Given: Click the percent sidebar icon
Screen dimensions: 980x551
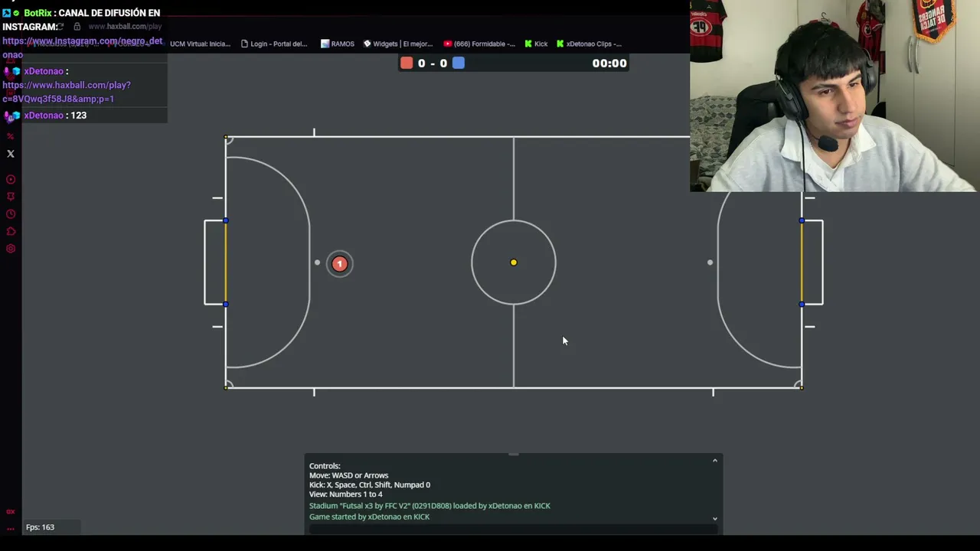Looking at the screenshot, I should 11,136.
